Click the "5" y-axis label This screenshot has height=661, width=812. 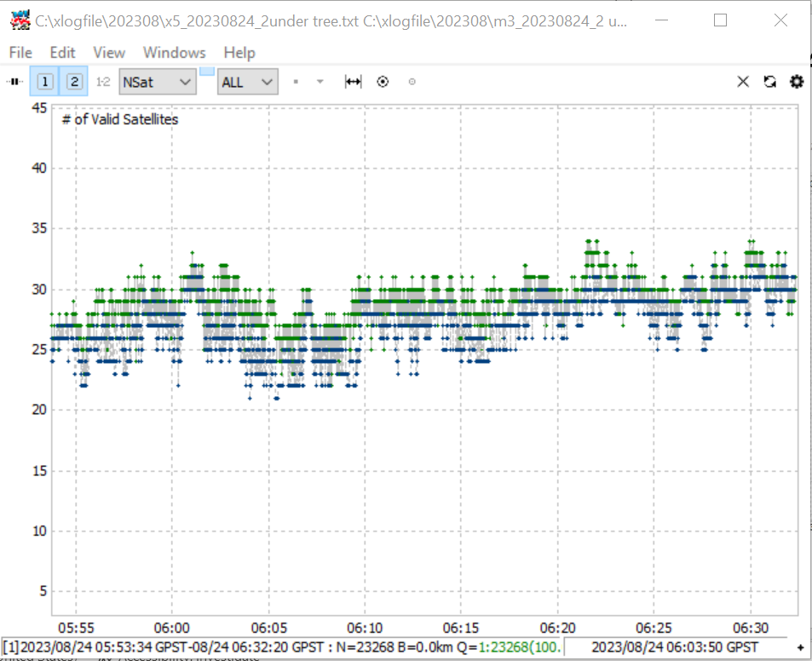coord(43,591)
